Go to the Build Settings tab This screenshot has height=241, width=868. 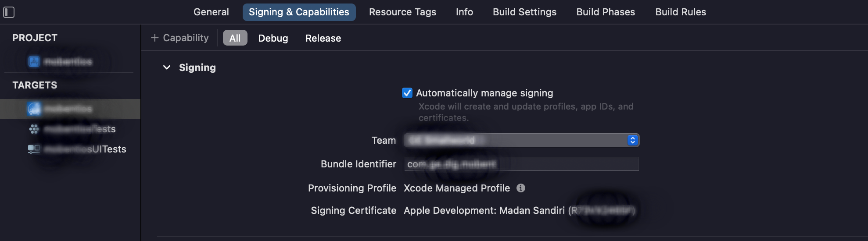click(524, 12)
